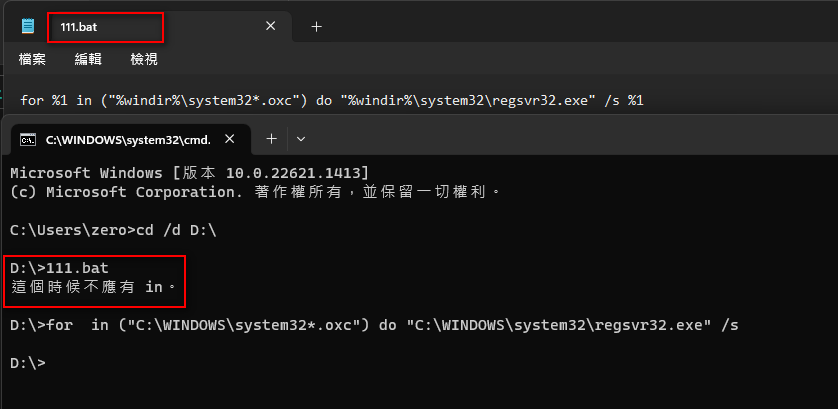
Task: Open the 檔案 menu
Action: click(x=32, y=59)
